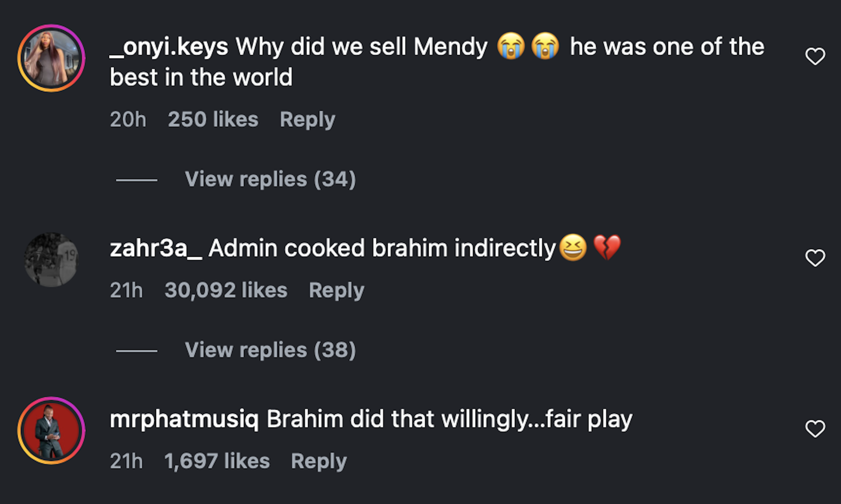Like the _onyi.keys comment with heart icon
Image resolution: width=841 pixels, height=504 pixels.
pos(815,56)
